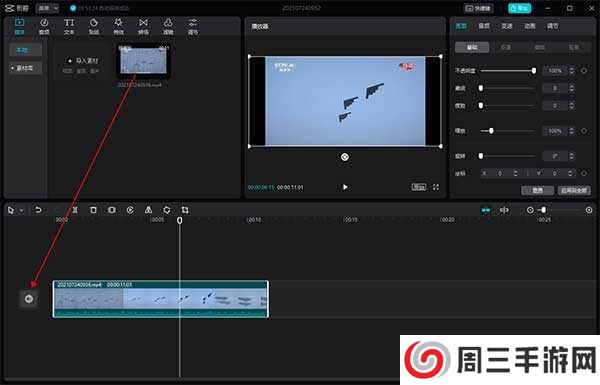Open the menu dropdown beside the logo

[47, 8]
